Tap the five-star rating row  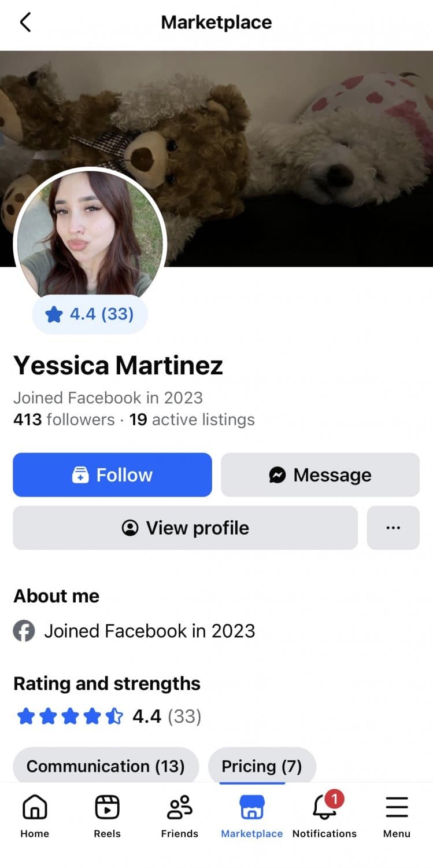71,717
